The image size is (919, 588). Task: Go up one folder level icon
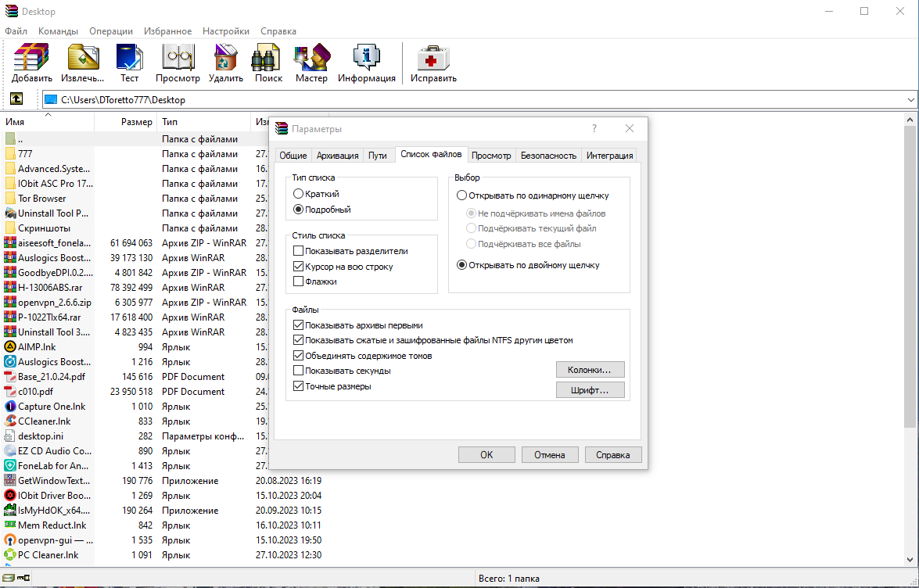(16, 99)
